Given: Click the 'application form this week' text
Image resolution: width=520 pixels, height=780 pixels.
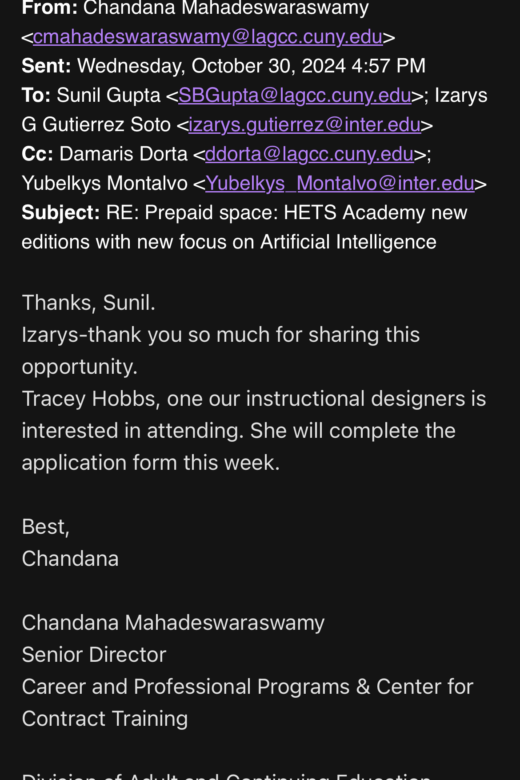Looking at the screenshot, I should coord(151,463).
